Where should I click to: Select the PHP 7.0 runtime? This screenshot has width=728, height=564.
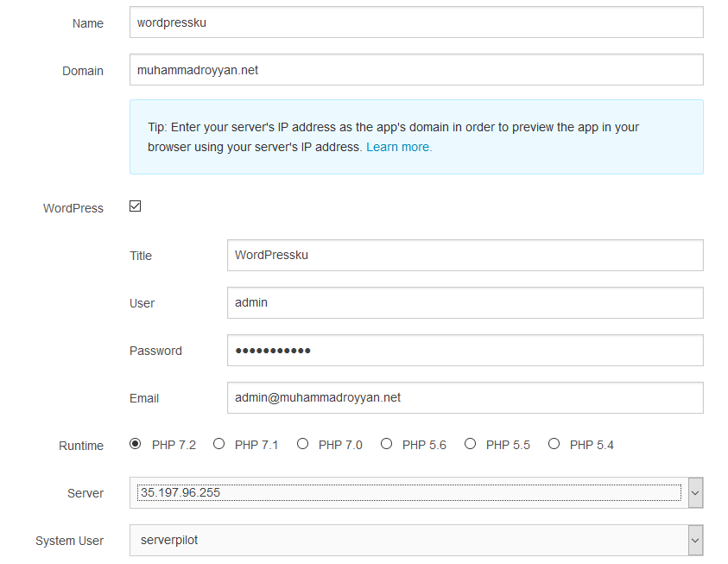(x=302, y=443)
